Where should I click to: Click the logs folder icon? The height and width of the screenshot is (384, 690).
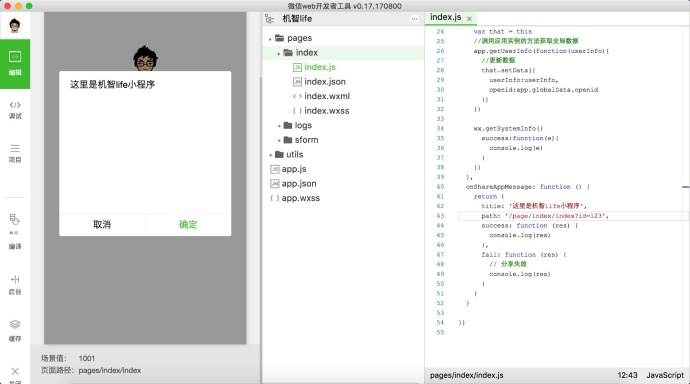pyautogui.click(x=288, y=125)
